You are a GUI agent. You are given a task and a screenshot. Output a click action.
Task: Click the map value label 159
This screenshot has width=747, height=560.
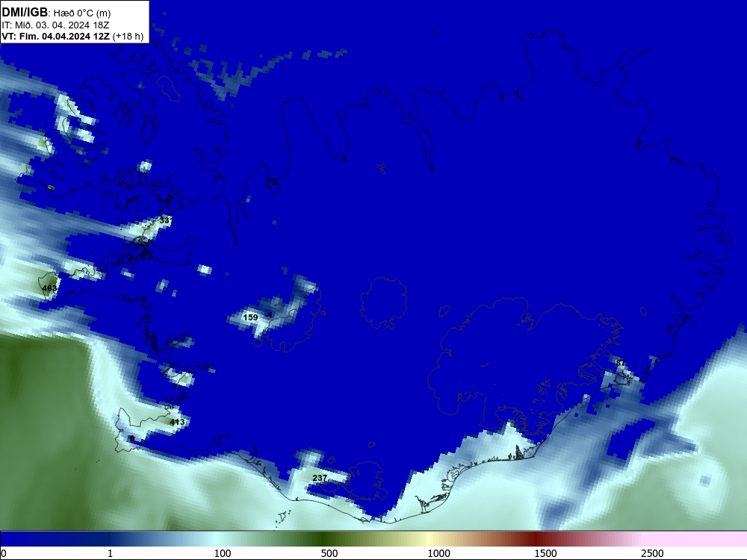click(250, 317)
